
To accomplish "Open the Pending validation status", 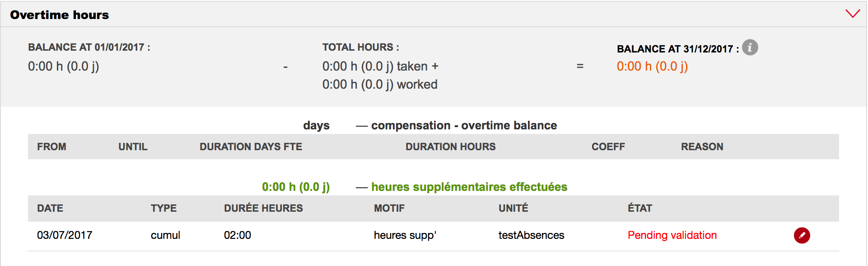I will [x=672, y=235].
